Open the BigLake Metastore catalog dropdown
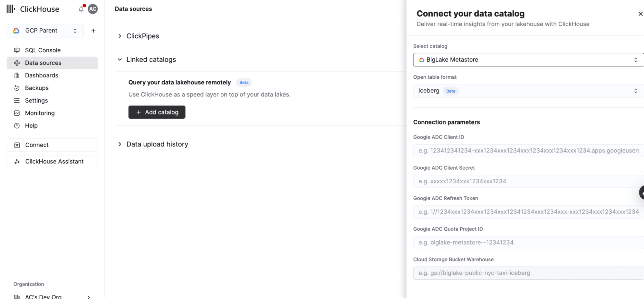Viewport: 644px width, 299px height. pyautogui.click(x=528, y=60)
